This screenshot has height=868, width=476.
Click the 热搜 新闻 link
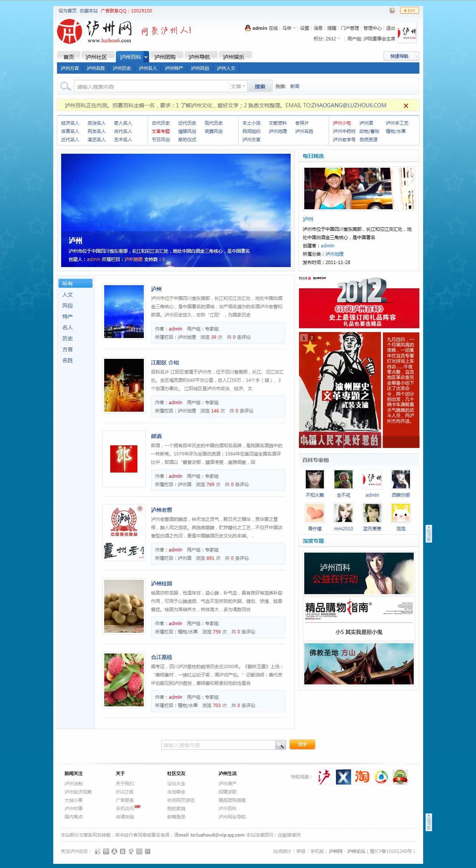click(x=295, y=86)
